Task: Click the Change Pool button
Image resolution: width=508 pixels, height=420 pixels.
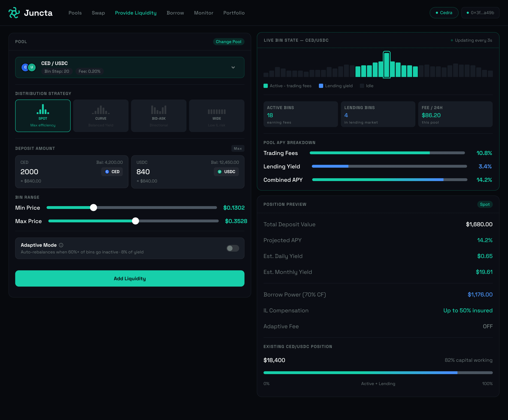Action: point(228,42)
